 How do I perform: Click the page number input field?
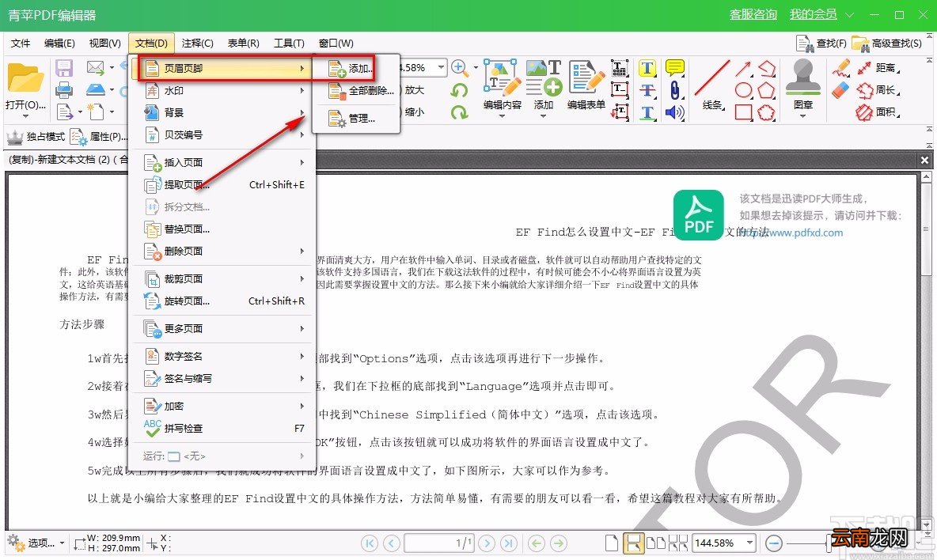(x=438, y=543)
